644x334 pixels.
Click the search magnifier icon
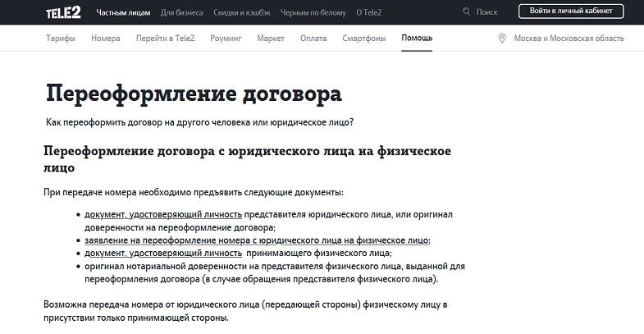tap(466, 11)
